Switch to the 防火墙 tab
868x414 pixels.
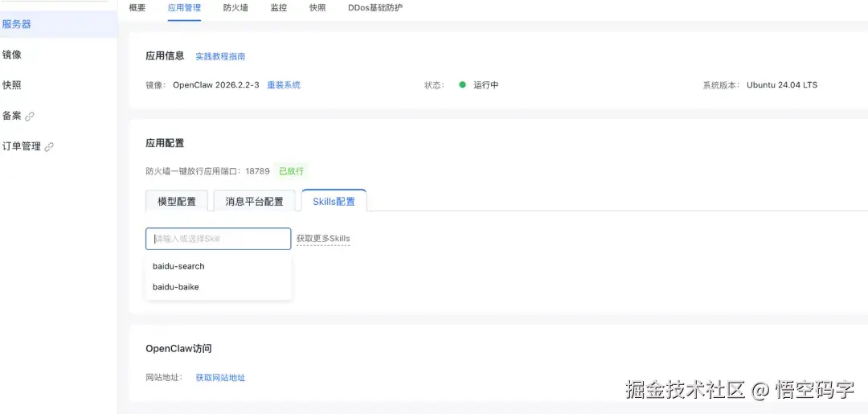pos(235,8)
